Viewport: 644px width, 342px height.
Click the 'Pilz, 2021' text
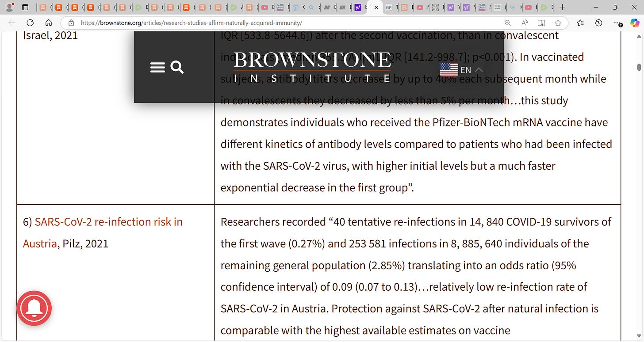(85, 243)
